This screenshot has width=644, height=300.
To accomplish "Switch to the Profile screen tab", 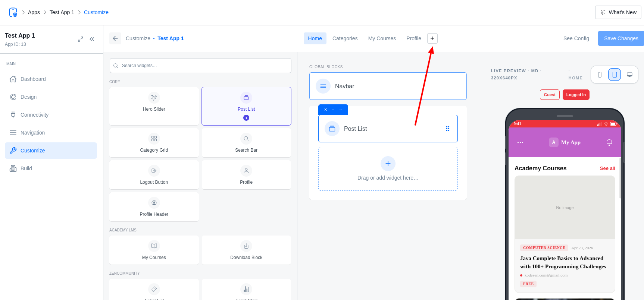I will click(413, 38).
